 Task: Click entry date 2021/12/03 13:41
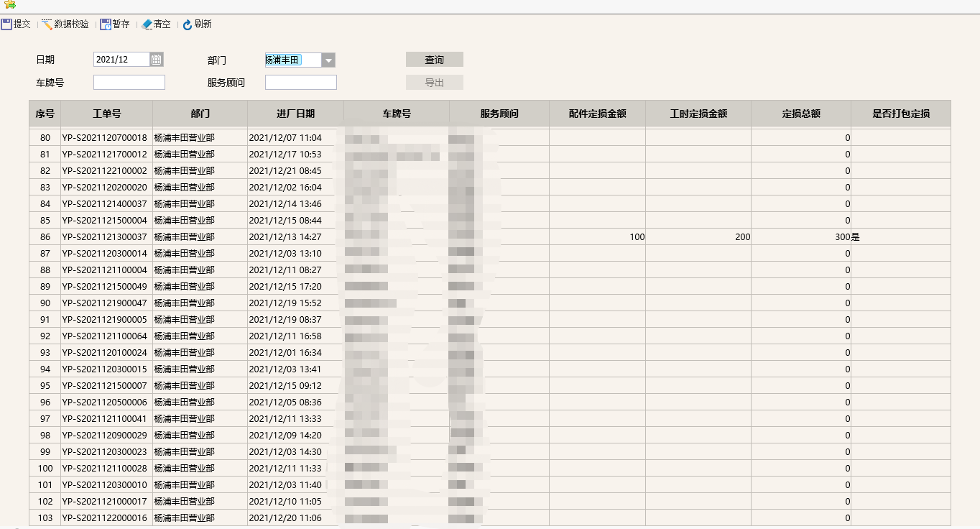pyautogui.click(x=285, y=369)
